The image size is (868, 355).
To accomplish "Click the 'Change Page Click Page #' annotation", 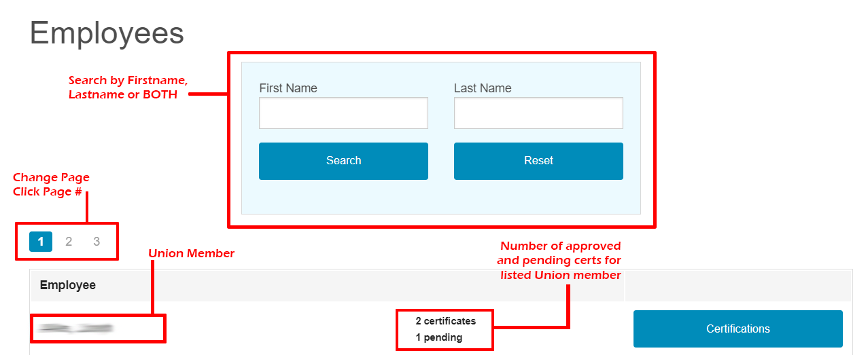I will pyautogui.click(x=51, y=185).
